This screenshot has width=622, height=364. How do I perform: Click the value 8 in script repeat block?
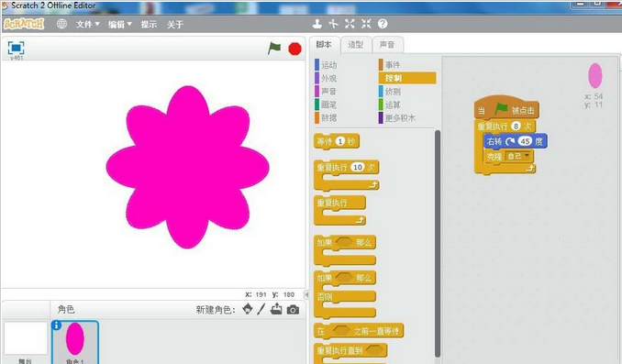pos(516,127)
